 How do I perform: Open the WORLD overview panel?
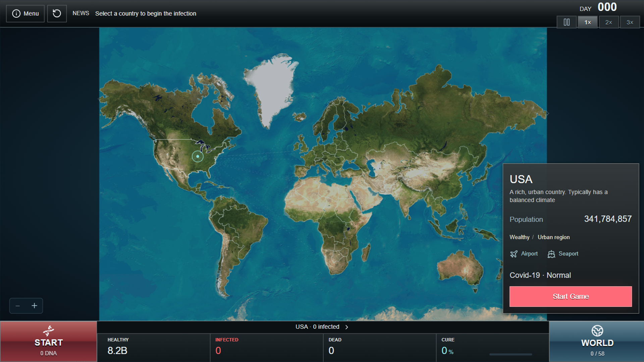pos(597,342)
